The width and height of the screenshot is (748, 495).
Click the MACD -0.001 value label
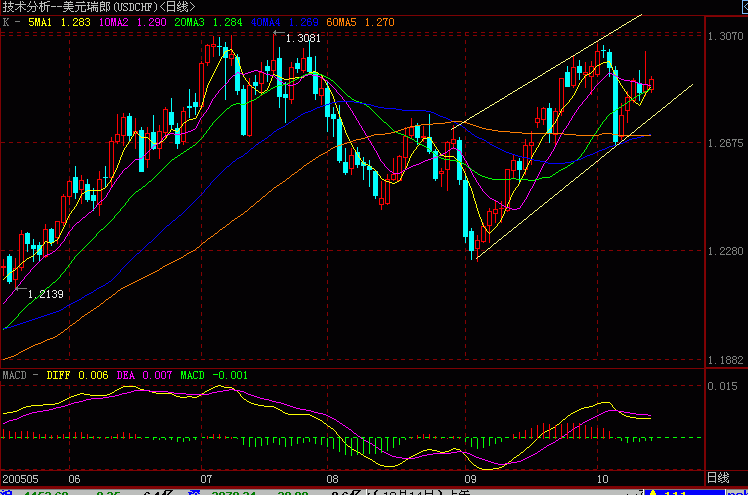tap(214, 375)
